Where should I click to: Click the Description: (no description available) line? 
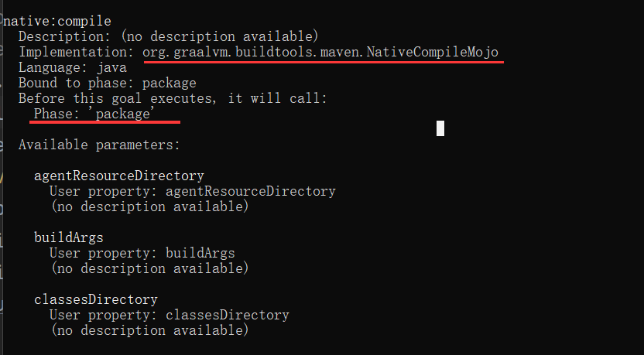click(x=169, y=36)
